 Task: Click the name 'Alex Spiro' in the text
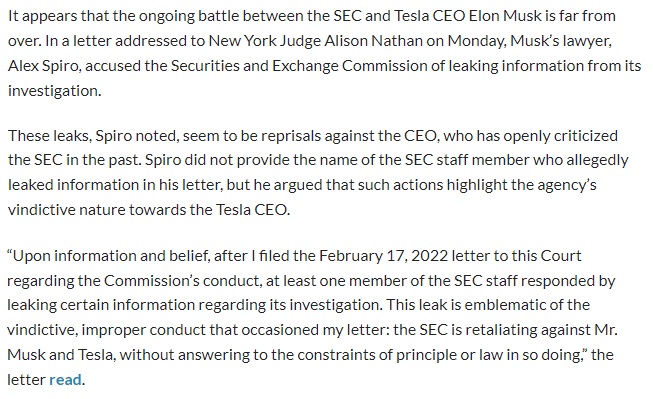click(44, 66)
